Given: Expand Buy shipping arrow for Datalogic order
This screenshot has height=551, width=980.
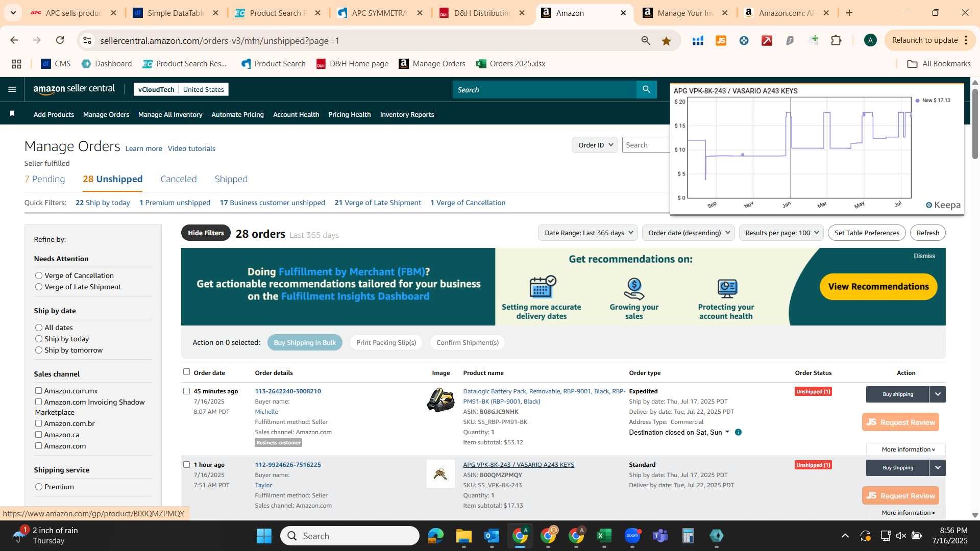Looking at the screenshot, I should click(937, 394).
